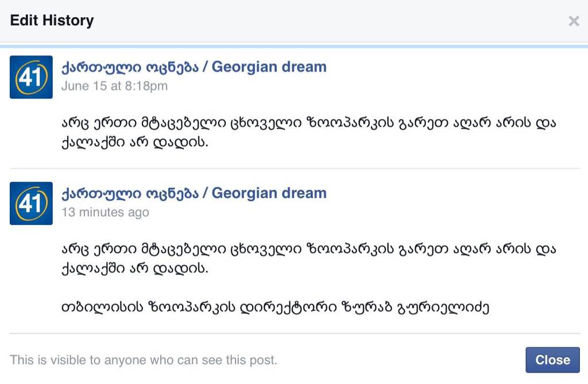Click 'Georgian dream' in the latest entry name
This screenshot has height=384, width=588.
(269, 193)
